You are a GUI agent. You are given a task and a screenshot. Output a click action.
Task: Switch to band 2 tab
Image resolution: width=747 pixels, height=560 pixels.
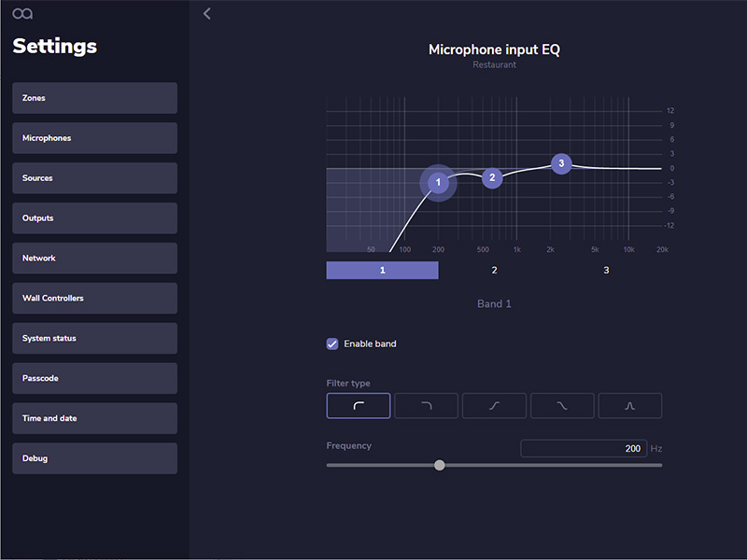[x=494, y=270]
